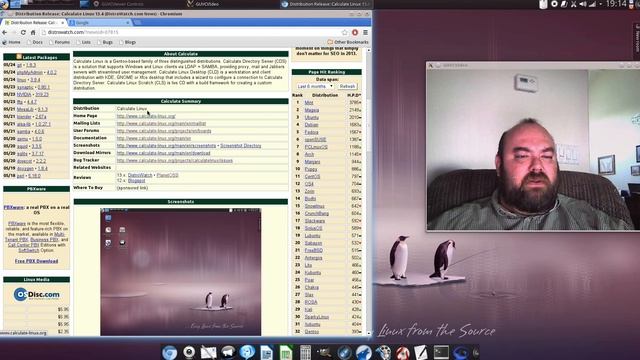The height and width of the screenshot is (360, 640).
Task: Launch the terminal from the dock
Action: click(x=441, y=352)
